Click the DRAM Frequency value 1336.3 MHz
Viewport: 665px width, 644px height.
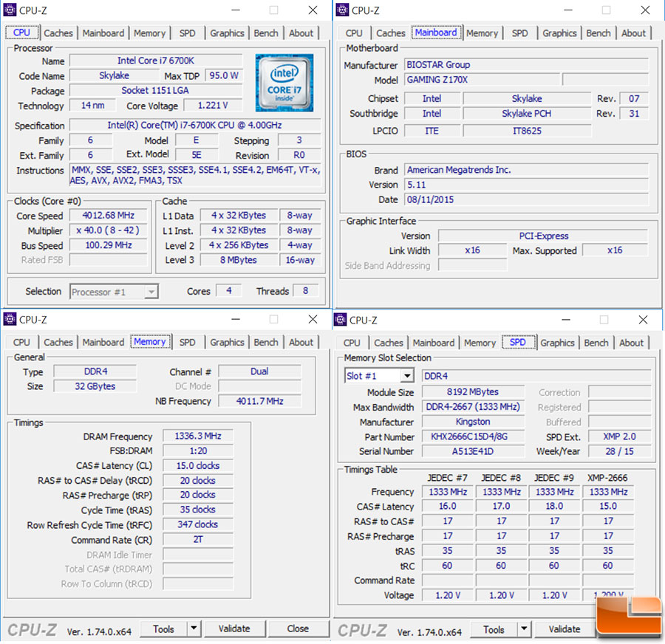coord(198,436)
